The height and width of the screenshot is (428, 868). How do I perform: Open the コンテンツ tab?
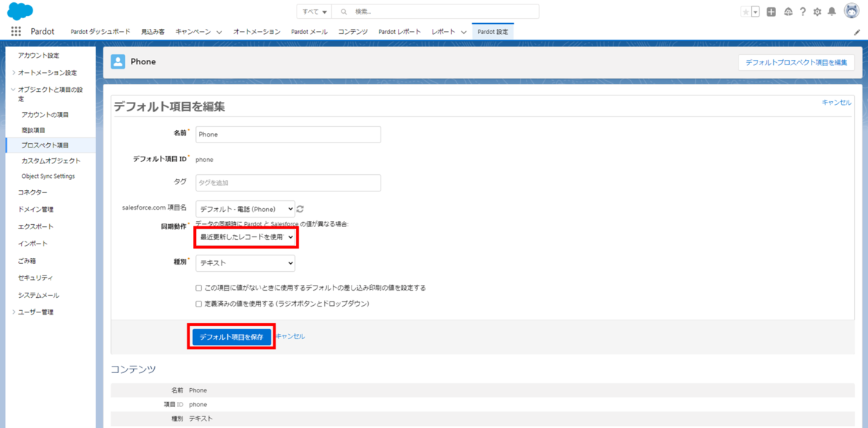(353, 32)
